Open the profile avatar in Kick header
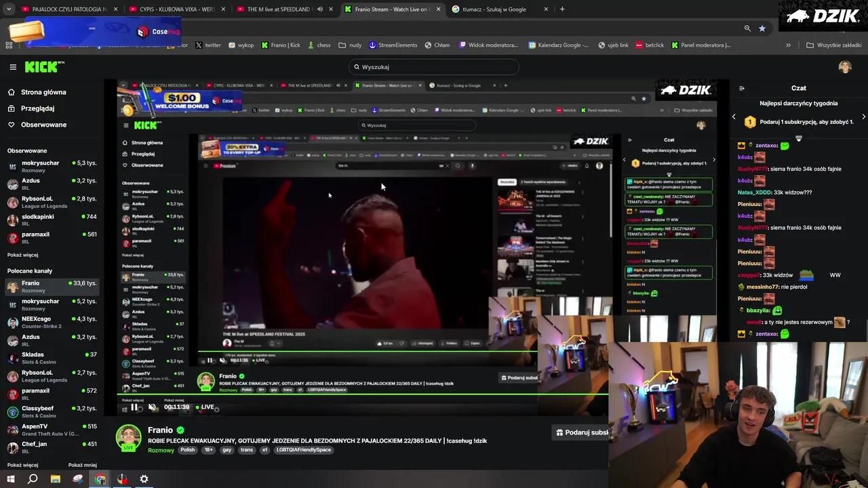The height and width of the screenshot is (488, 868). click(x=845, y=67)
